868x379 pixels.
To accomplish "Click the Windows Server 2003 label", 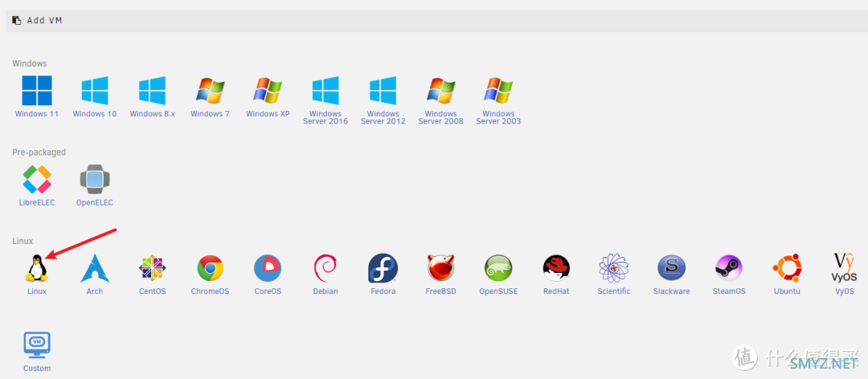I will click(x=498, y=117).
